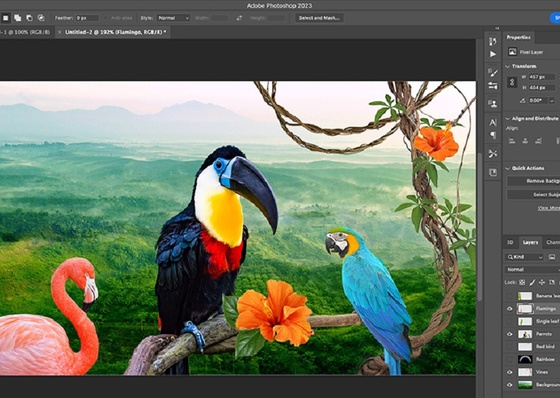Collapse the Quick Actions section

click(x=508, y=168)
